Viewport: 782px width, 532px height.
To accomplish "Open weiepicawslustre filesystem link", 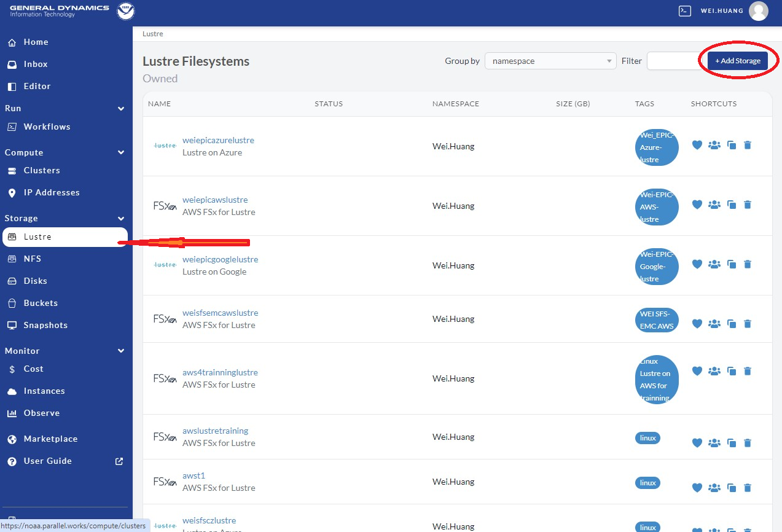I will tap(215, 200).
